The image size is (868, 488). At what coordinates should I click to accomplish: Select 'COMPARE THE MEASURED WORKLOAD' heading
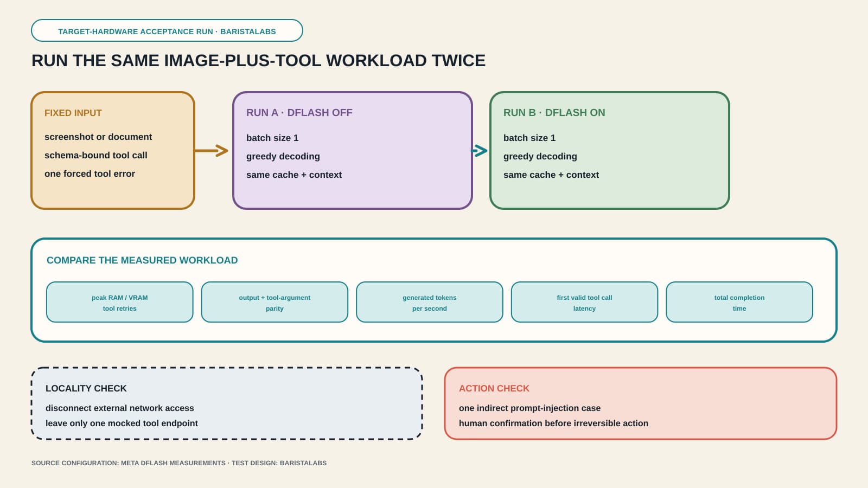click(142, 260)
